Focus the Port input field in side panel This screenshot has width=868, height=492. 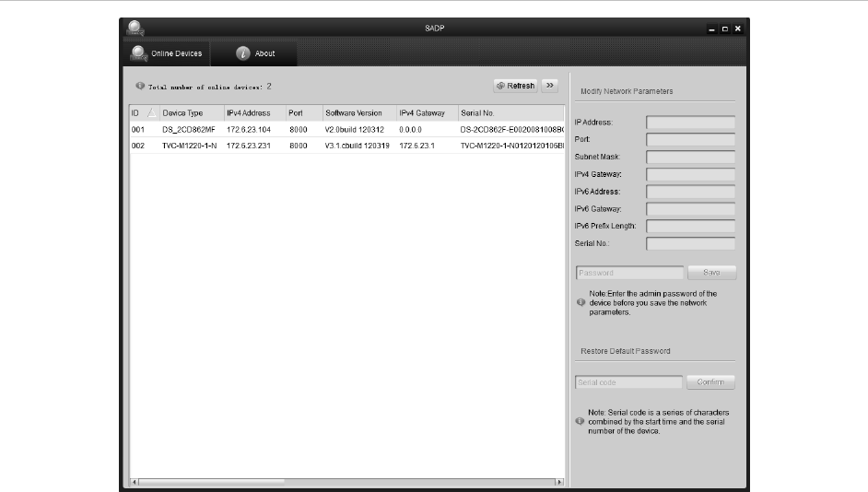690,139
